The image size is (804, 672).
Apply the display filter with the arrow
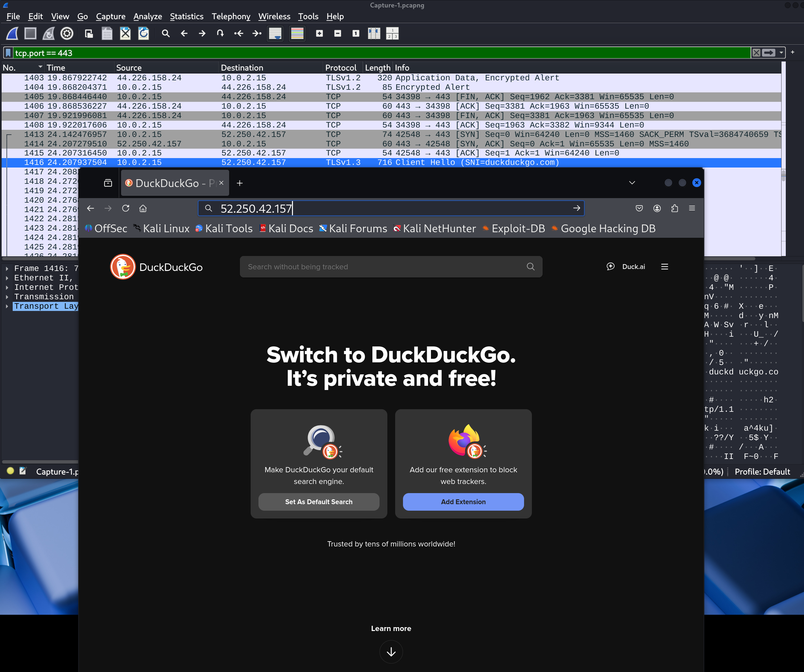[x=769, y=53]
